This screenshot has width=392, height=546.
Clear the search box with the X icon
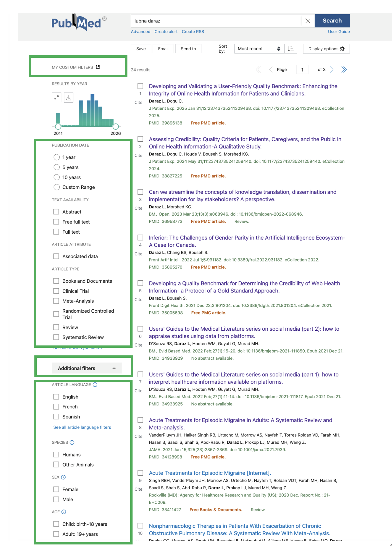point(308,21)
